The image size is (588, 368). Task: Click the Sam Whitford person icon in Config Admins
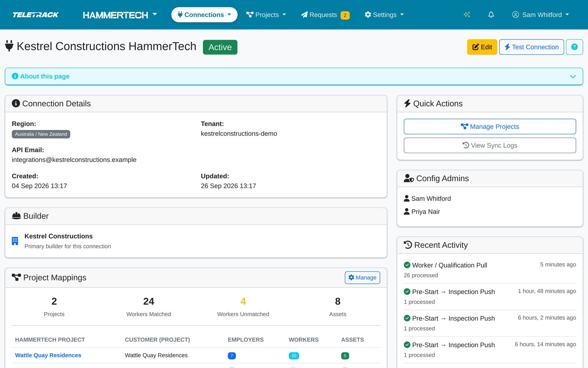pos(406,198)
